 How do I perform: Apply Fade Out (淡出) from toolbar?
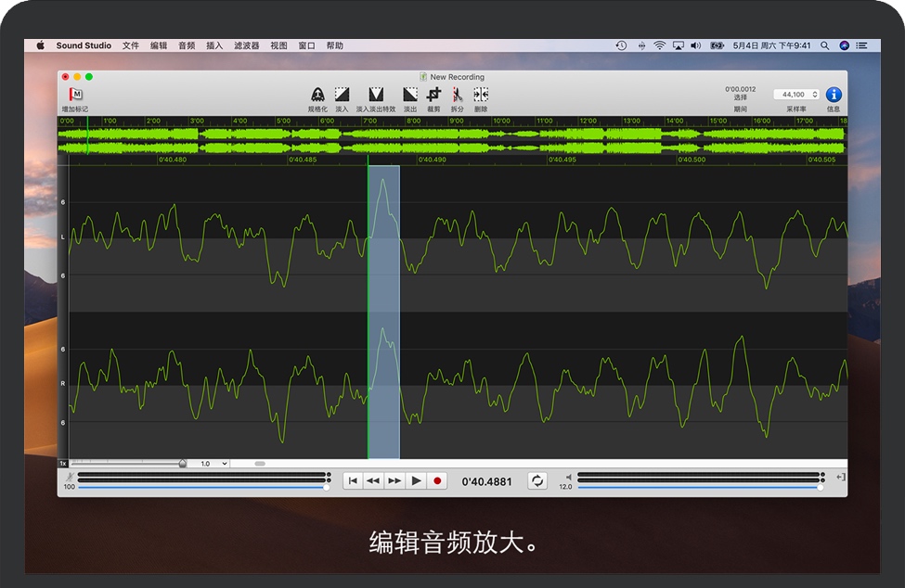(x=409, y=95)
